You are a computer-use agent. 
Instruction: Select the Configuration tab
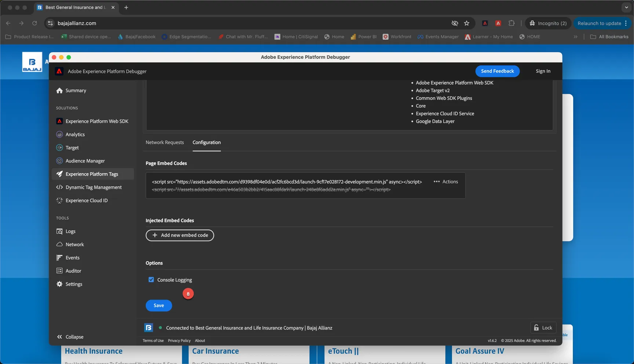point(207,142)
